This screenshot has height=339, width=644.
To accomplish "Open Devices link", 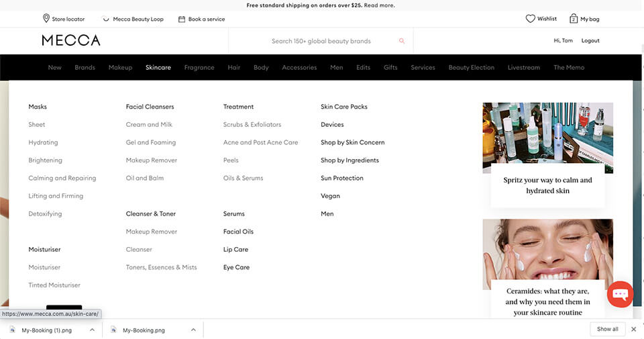I will pos(332,124).
